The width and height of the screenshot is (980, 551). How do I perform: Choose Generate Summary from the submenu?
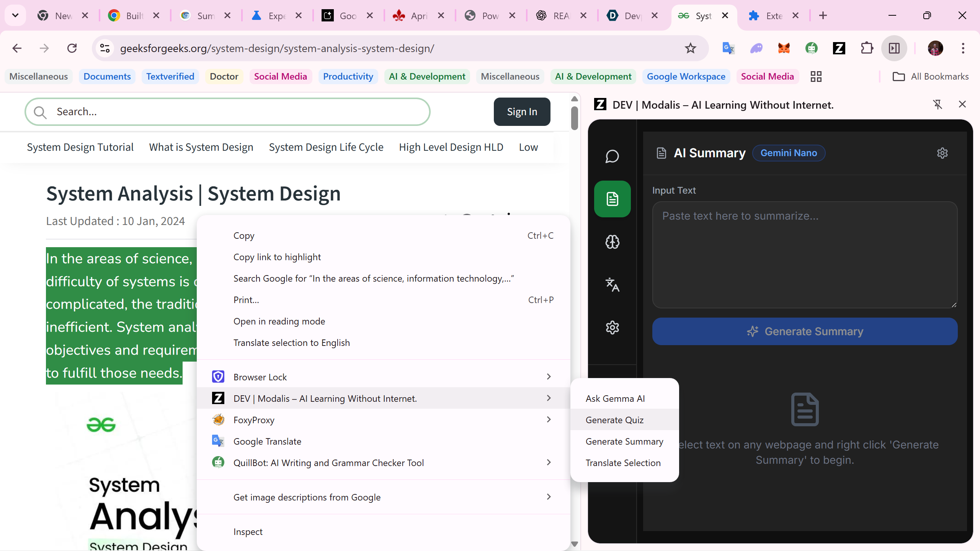(x=624, y=442)
